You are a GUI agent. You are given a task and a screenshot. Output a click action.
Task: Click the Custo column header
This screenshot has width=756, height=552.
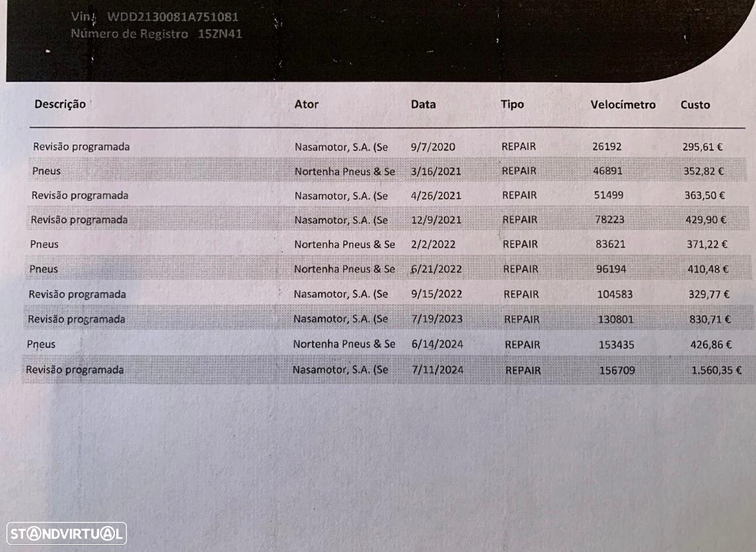pos(695,105)
